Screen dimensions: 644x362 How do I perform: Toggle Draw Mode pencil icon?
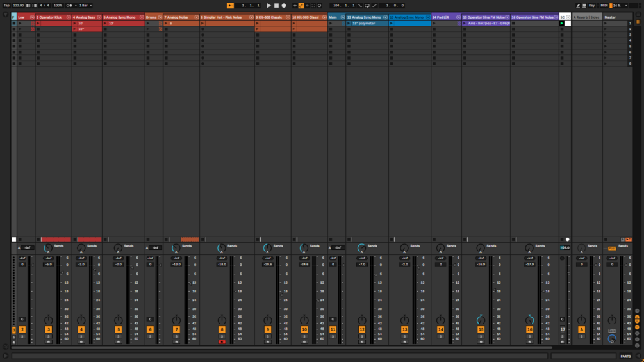pos(578,6)
